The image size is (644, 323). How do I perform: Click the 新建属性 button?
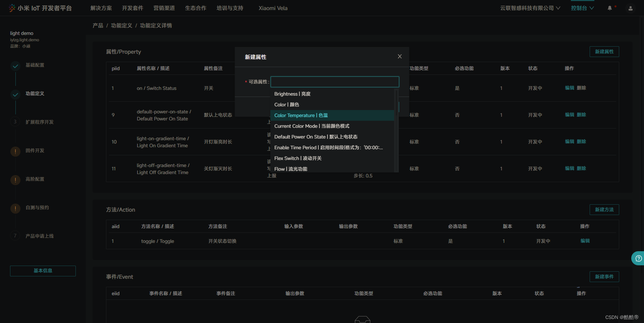tap(604, 52)
